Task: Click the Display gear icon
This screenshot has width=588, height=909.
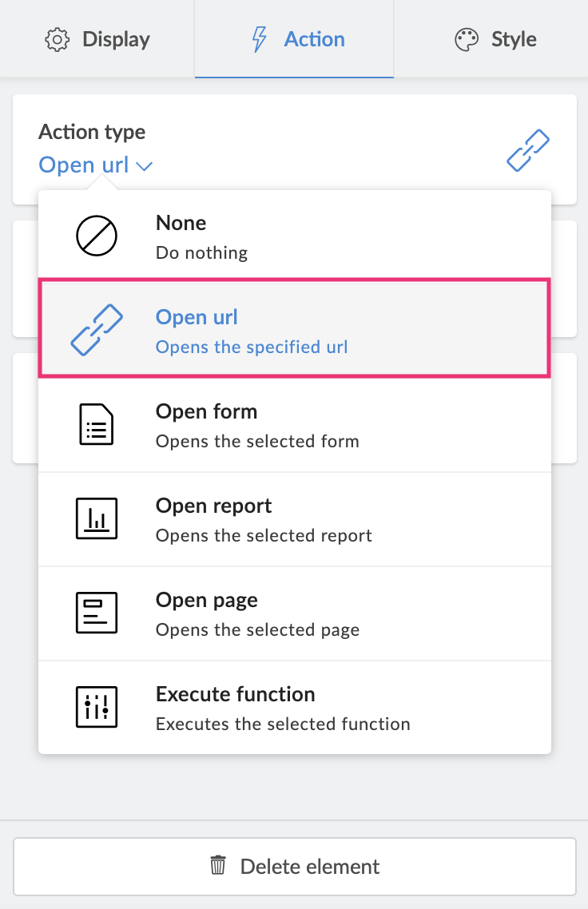Action: click(56, 39)
